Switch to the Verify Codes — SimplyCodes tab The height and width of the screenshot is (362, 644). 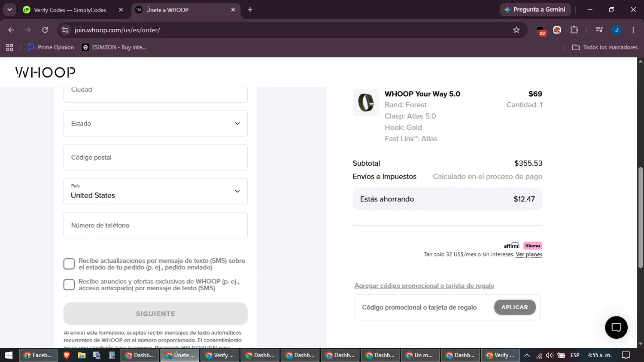(70, 10)
